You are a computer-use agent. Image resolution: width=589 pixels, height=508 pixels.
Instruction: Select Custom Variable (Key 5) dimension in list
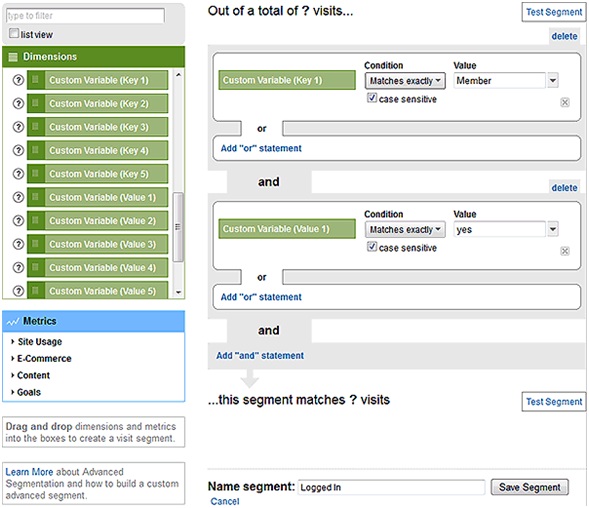pyautogui.click(x=98, y=174)
